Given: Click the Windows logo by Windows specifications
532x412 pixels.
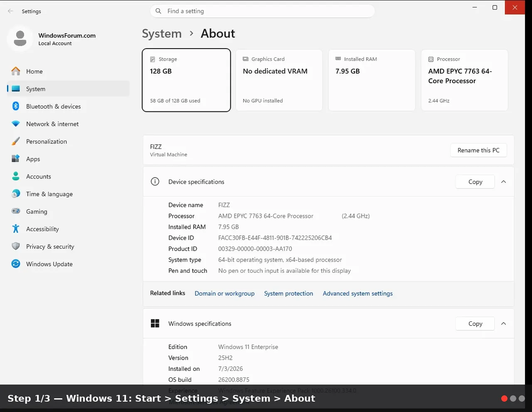Looking at the screenshot, I should tap(155, 323).
